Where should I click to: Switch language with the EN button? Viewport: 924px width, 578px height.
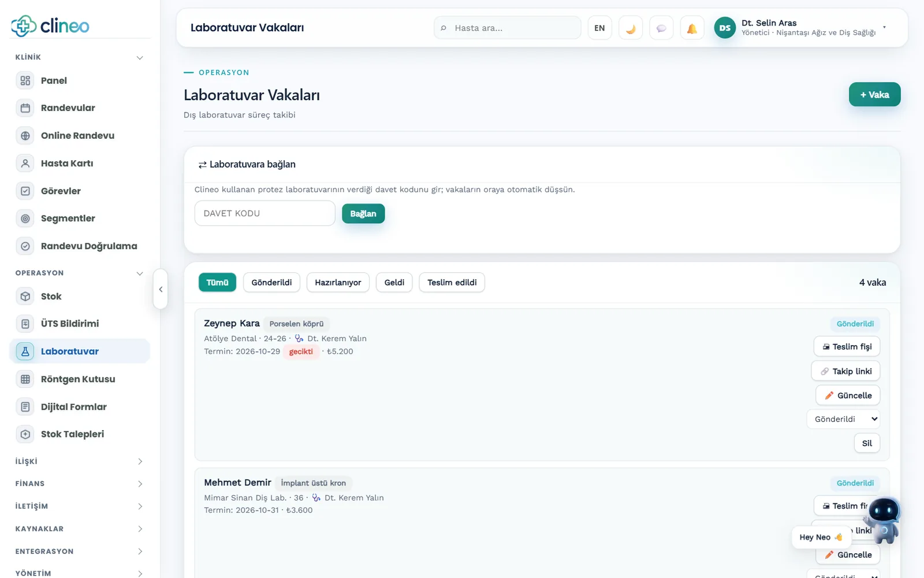tap(600, 28)
